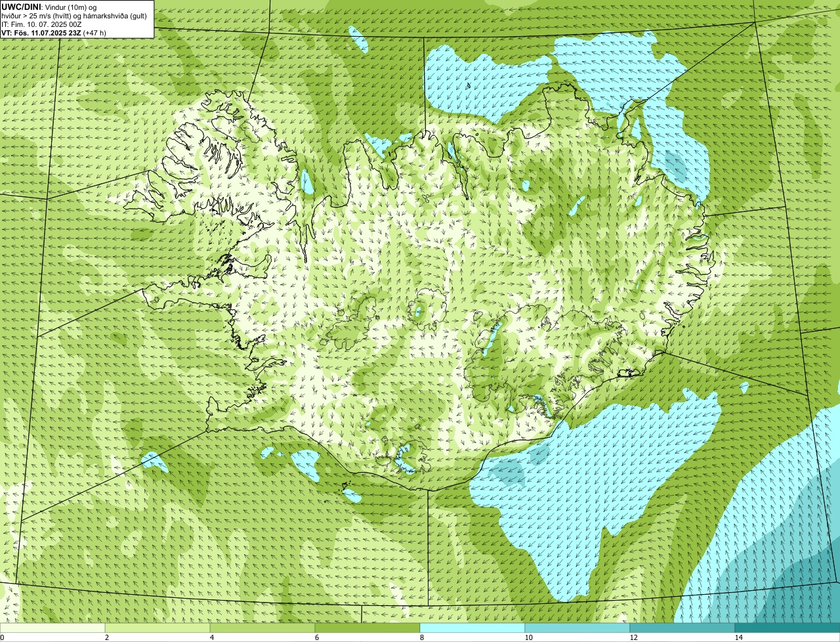This screenshot has height=642, width=840.
Task: Click the "6" label on color scale
Action: 316,637
